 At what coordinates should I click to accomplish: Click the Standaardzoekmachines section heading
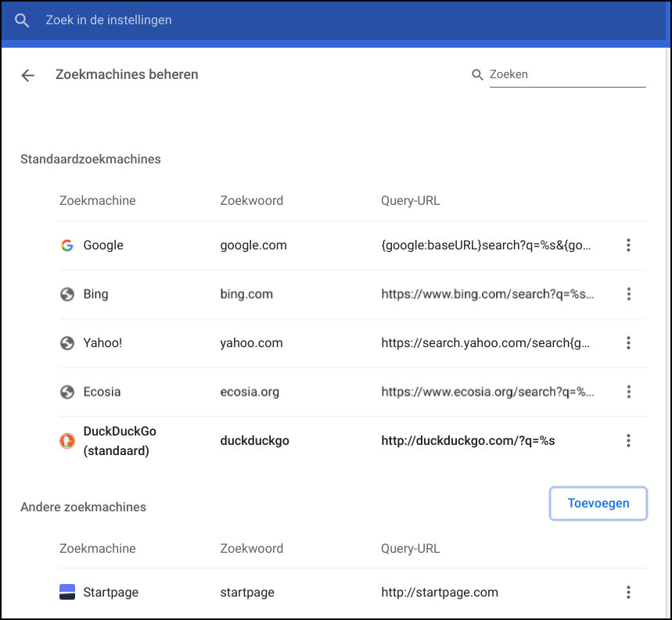click(91, 159)
